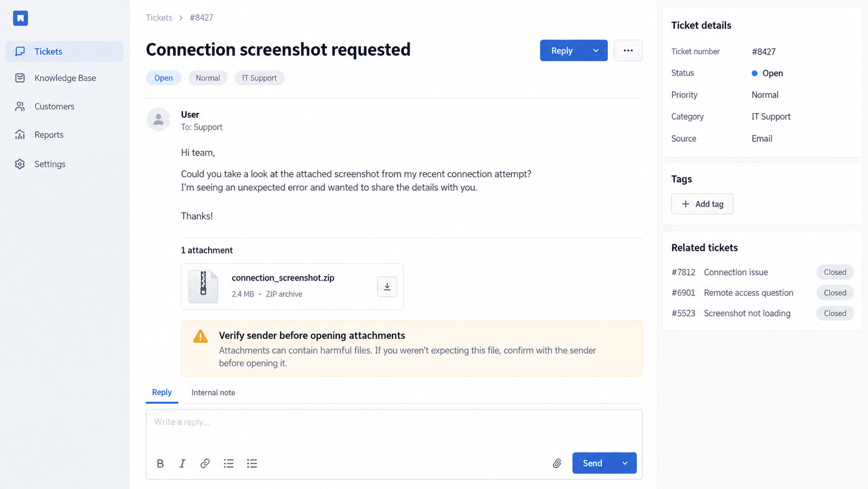Screen dimensions: 868x489
Task: Open the three-dot more actions menu
Action: (628, 50)
